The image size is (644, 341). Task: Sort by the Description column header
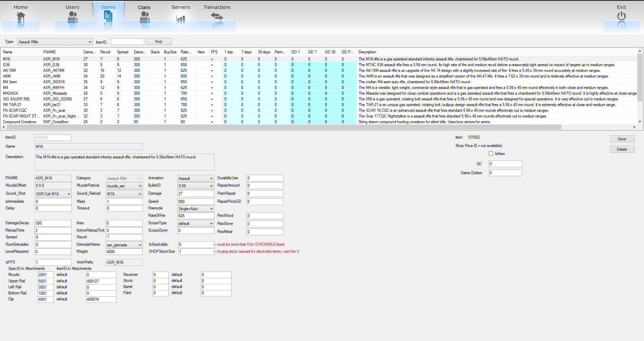[x=496, y=52]
